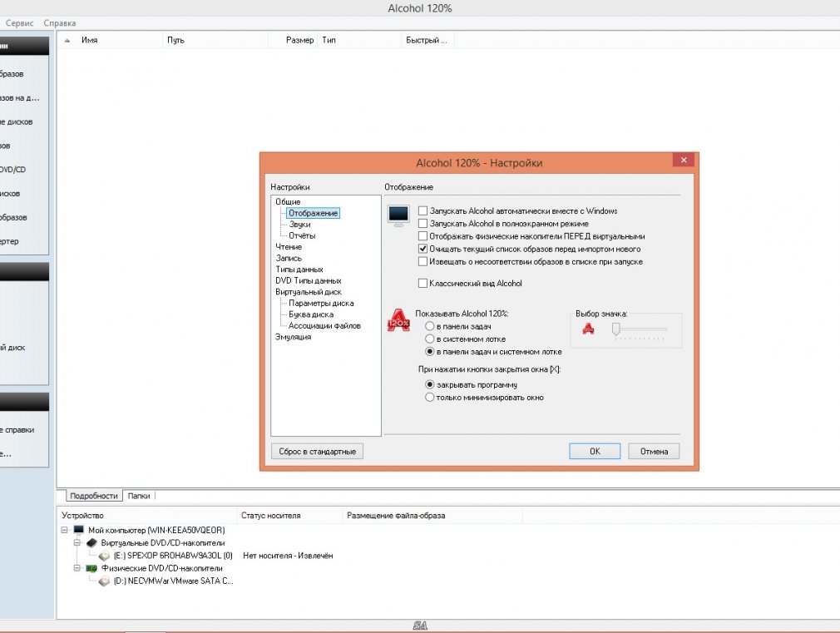Check Извещать о несоответствии образов в списке
840x633 pixels.
click(422, 262)
